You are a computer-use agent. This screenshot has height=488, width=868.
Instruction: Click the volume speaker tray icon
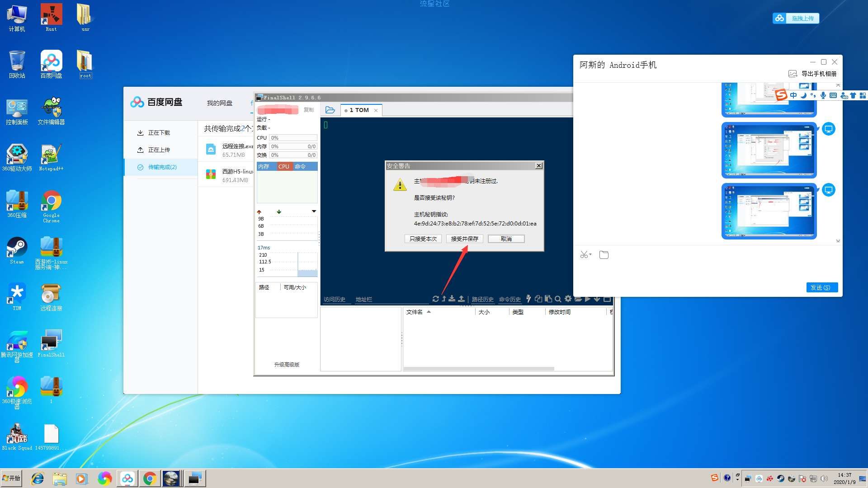pos(824,479)
